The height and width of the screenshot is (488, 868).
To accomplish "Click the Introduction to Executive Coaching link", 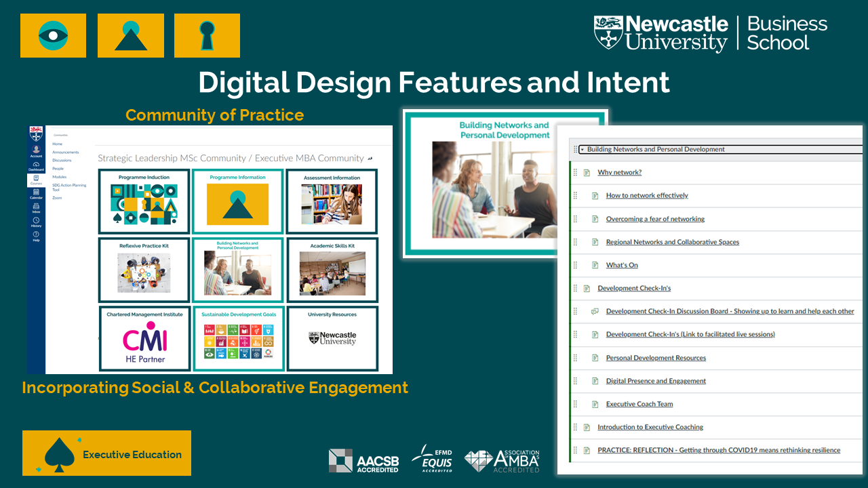I will 650,428.
